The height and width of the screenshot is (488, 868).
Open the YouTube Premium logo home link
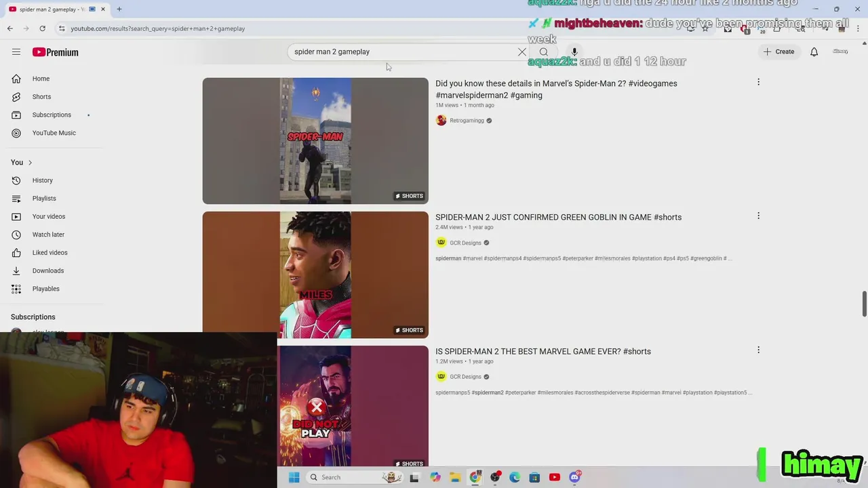pyautogui.click(x=56, y=52)
